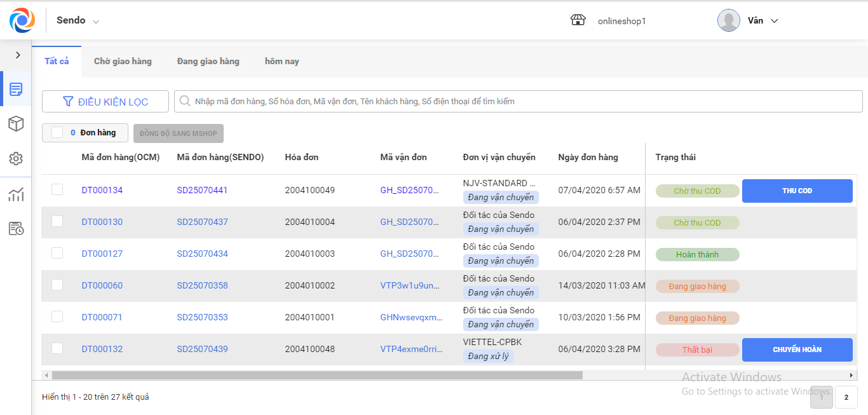Expand the Sendo channel dropdown
The height and width of the screenshot is (415, 868).
pos(96,22)
